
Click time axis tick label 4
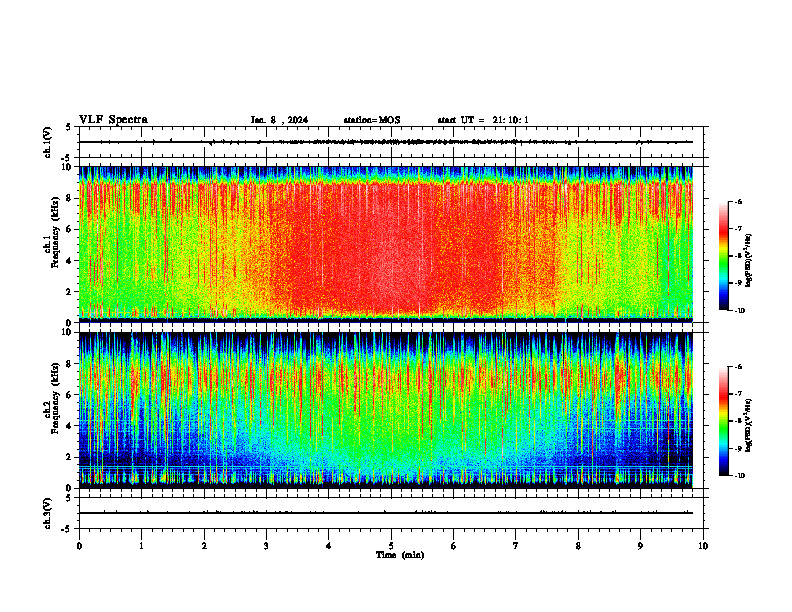coord(329,546)
